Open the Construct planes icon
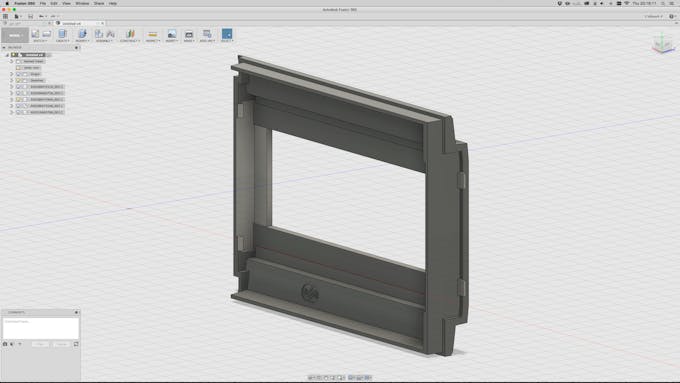Viewport: 680px width, 383px height. pos(130,34)
